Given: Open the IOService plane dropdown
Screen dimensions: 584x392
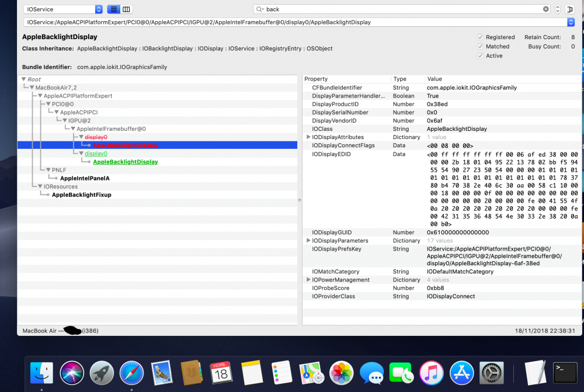Looking at the screenshot, I should 63,9.
